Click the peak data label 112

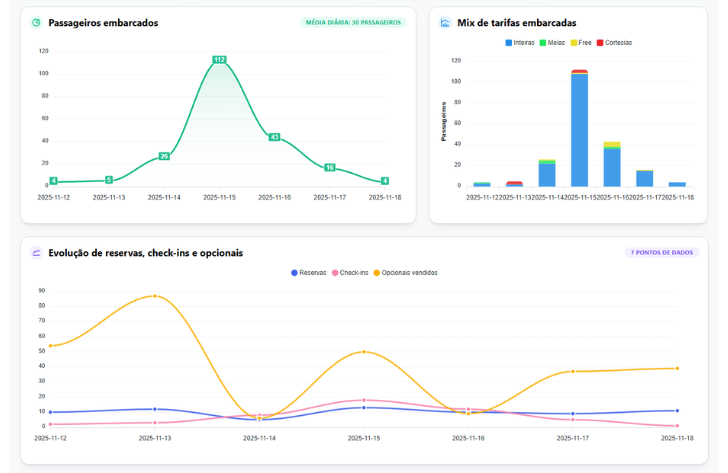(x=219, y=60)
